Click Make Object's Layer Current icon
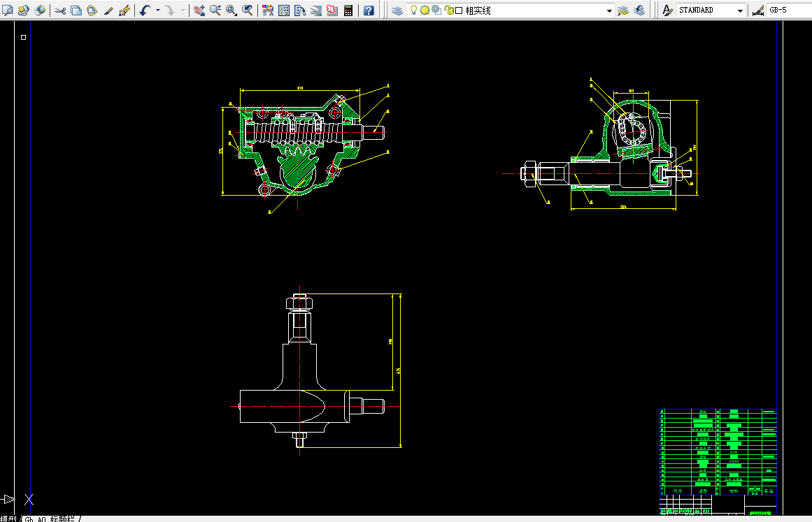Image resolution: width=812 pixels, height=522 pixels. (x=623, y=10)
